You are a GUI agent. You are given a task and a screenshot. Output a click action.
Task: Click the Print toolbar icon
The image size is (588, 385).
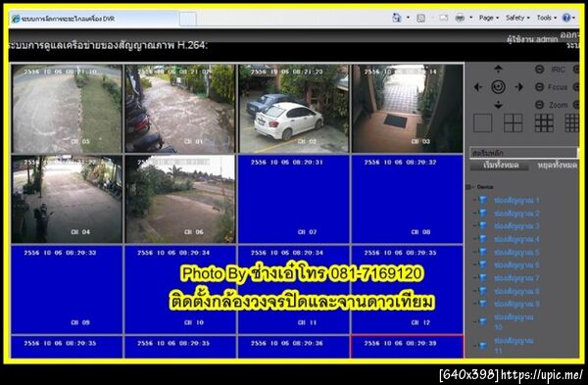pyautogui.click(x=460, y=18)
